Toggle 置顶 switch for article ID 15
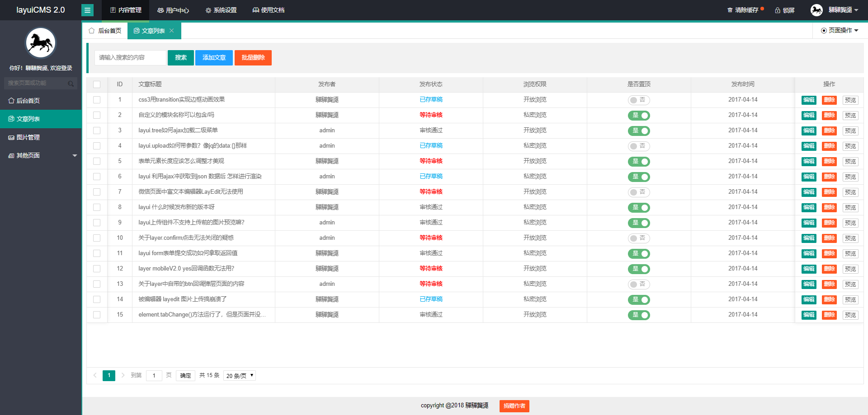This screenshot has width=868, height=415. (639, 315)
